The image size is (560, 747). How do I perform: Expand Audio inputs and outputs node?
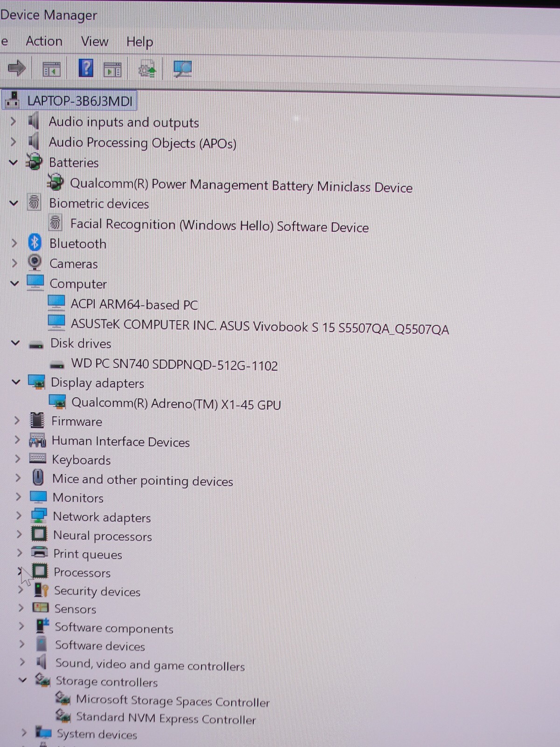coord(13,121)
